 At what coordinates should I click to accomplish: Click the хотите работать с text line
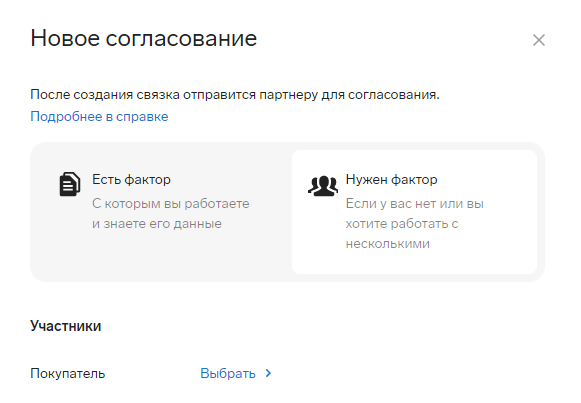point(402,224)
